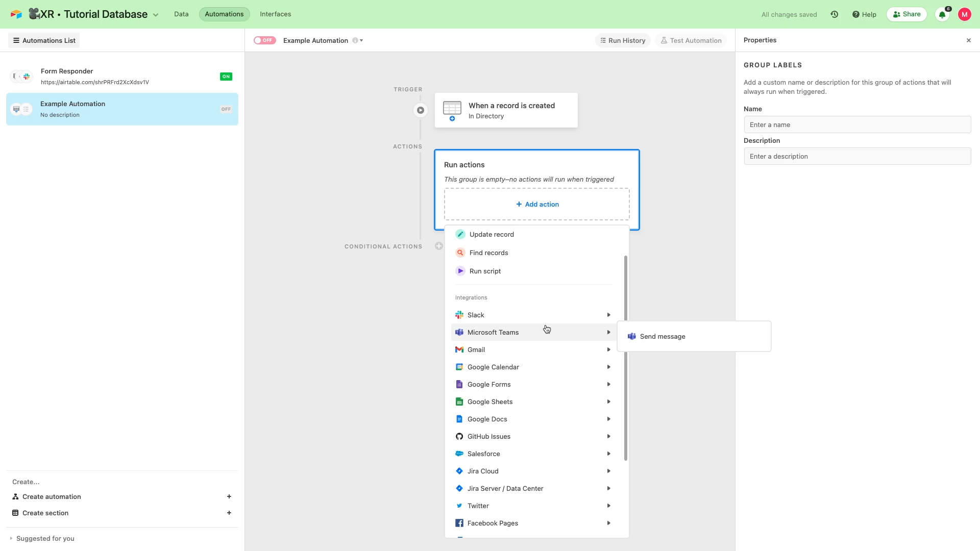Click the Run script action icon
980x551 pixels.
(460, 271)
